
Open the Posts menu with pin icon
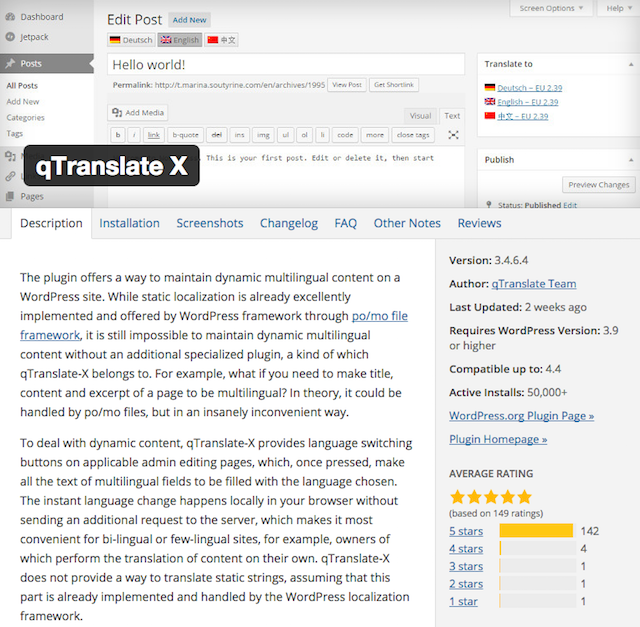(47, 63)
